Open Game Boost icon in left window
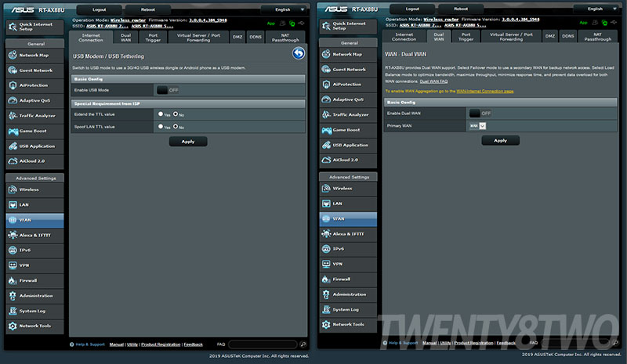 pos(13,131)
